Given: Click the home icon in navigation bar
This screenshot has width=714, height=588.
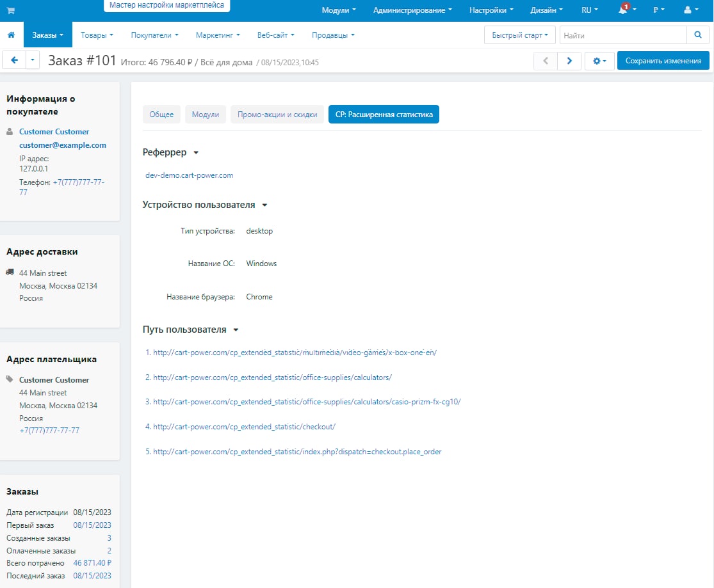Looking at the screenshot, I should click(11, 35).
